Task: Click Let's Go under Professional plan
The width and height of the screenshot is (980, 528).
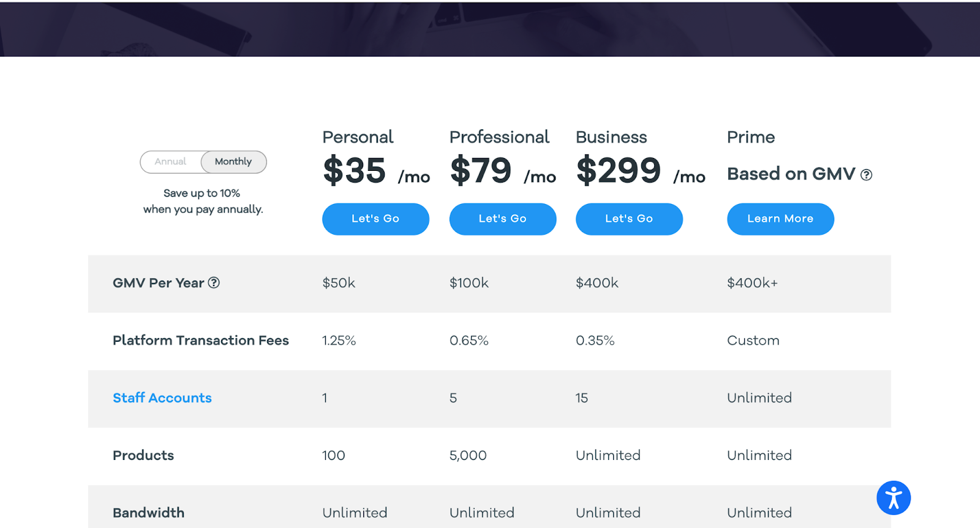Action: point(502,219)
